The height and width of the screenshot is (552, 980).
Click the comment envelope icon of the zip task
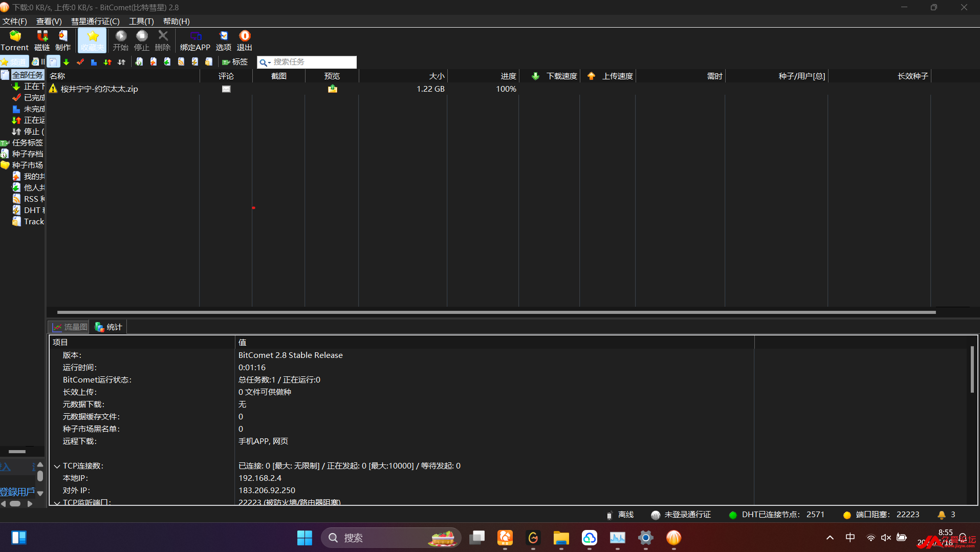tap(226, 89)
